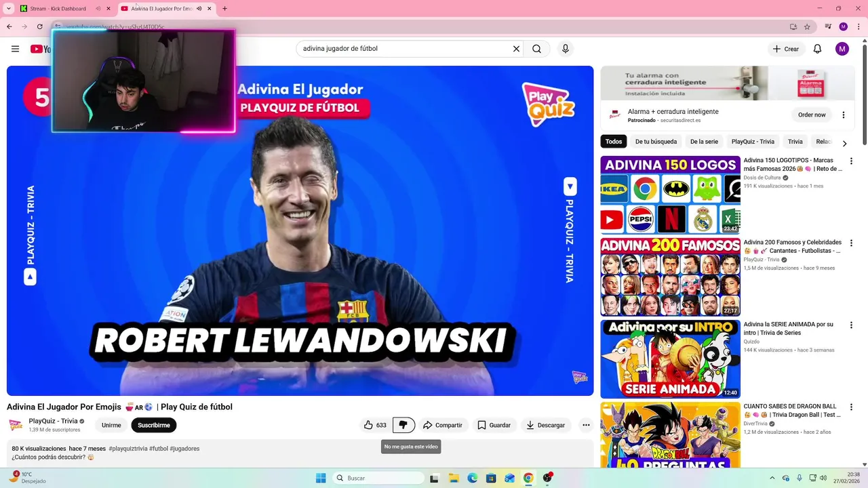Image resolution: width=868 pixels, height=488 pixels.
Task: Open the weather widget showing 10°C
Action: click(27, 478)
